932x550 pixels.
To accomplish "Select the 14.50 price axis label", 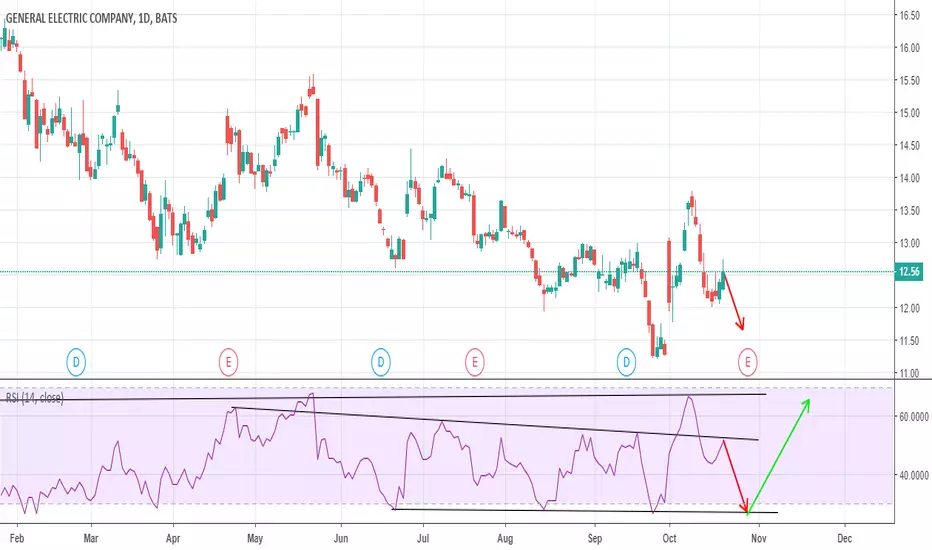I will point(909,146).
